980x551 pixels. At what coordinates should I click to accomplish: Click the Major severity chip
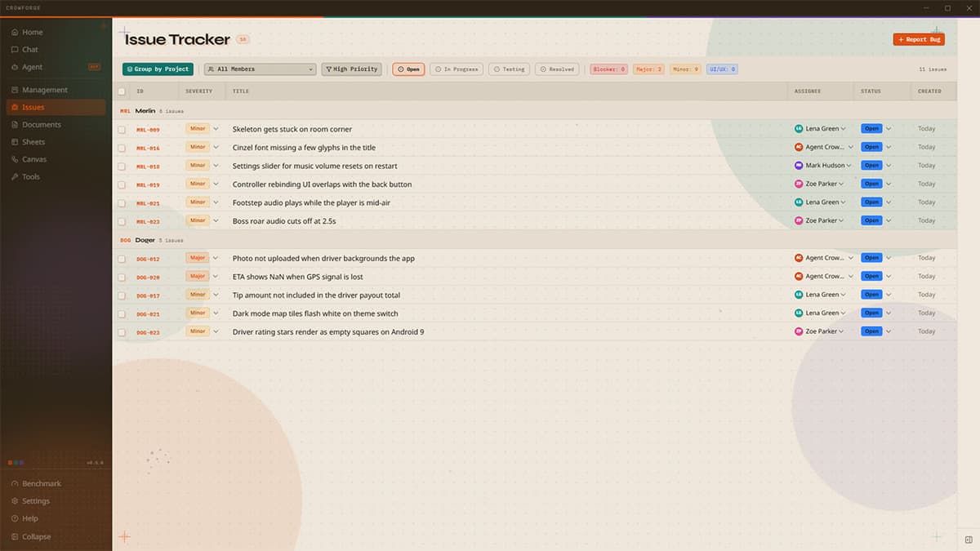648,69
